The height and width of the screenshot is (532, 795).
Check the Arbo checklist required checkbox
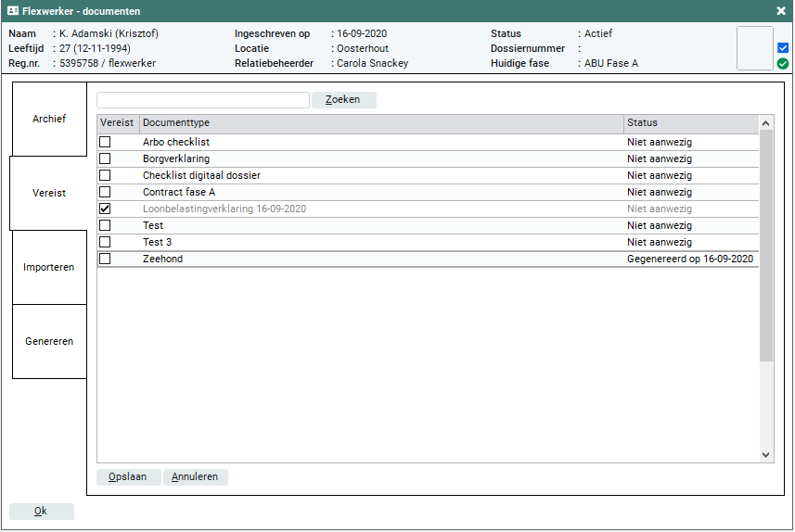(x=105, y=142)
